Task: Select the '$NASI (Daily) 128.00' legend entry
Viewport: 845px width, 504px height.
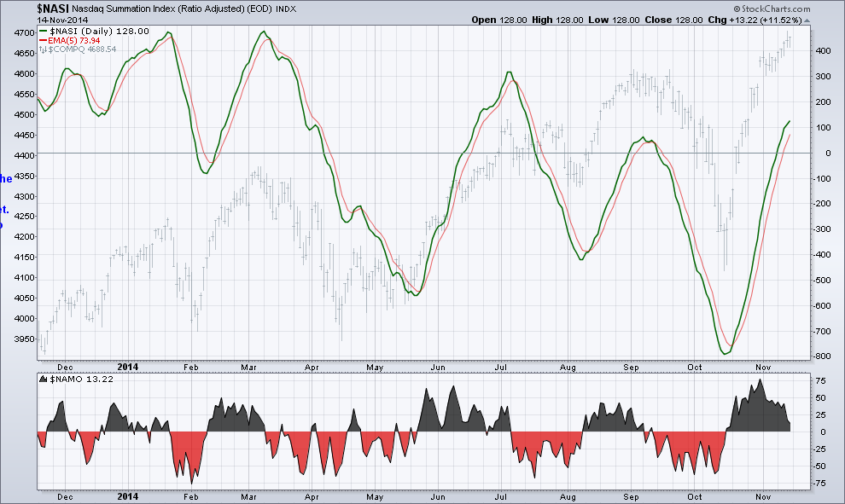Action: 99,32
